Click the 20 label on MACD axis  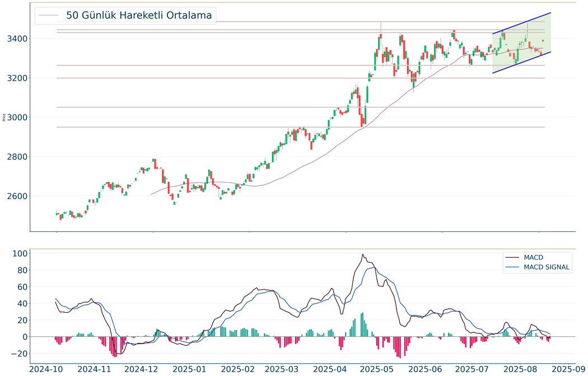point(22,320)
